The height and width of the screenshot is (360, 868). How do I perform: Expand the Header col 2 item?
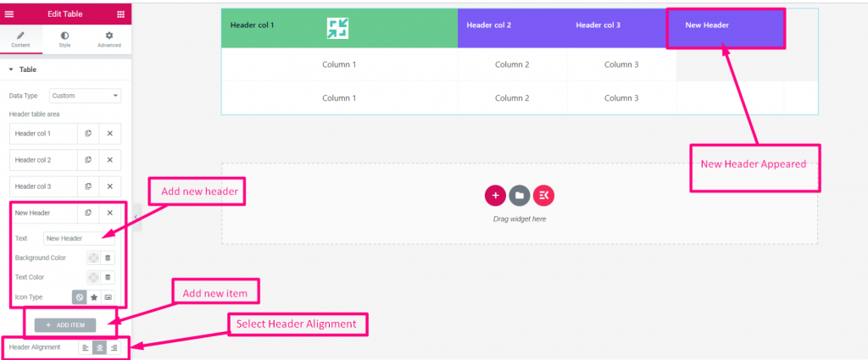(44, 160)
